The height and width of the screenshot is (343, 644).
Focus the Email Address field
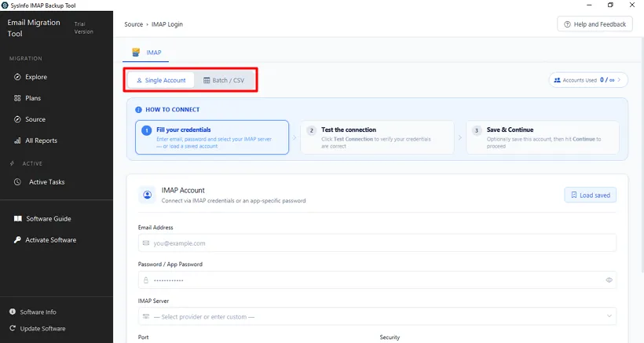pyautogui.click(x=377, y=243)
